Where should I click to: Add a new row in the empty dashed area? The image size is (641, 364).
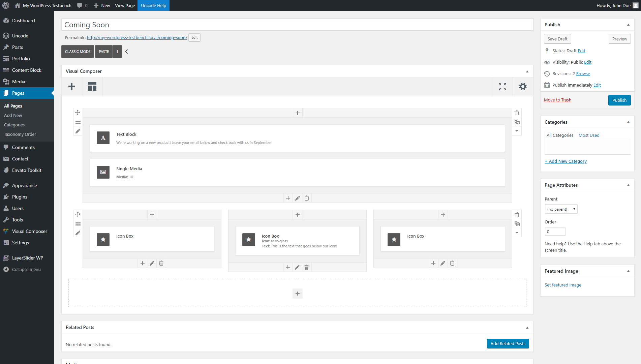[x=298, y=294]
